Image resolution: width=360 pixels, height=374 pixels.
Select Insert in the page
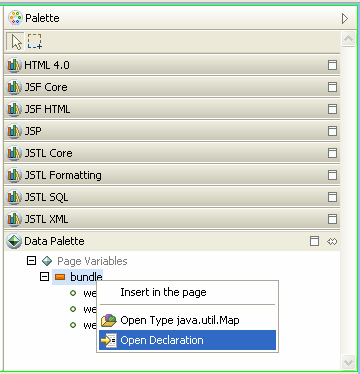[x=188, y=292]
